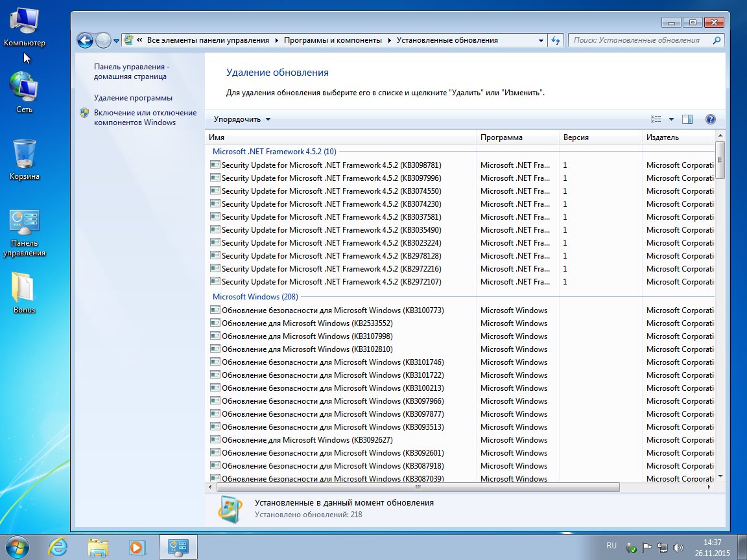Click the help question mark icon

tap(710, 119)
